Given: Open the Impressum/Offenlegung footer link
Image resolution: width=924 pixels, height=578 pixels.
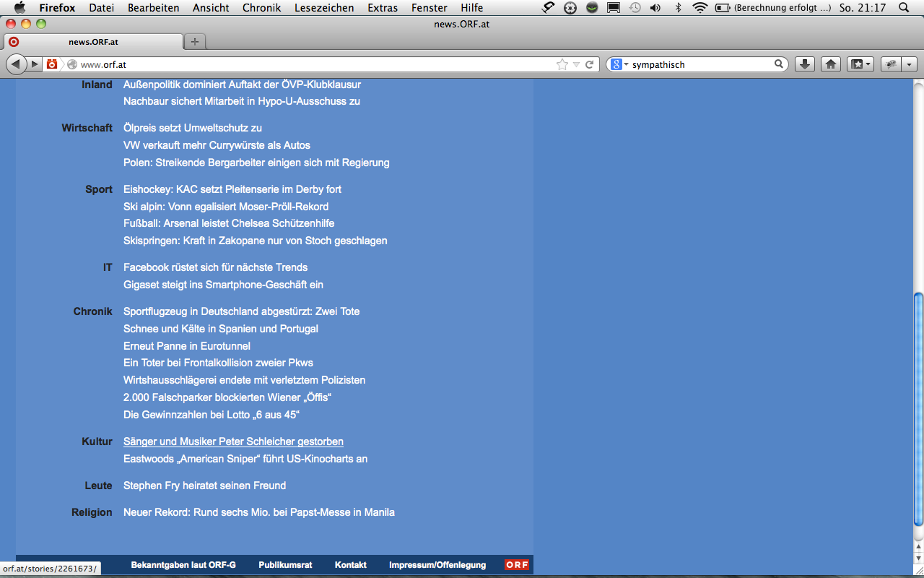Looking at the screenshot, I should [437, 565].
